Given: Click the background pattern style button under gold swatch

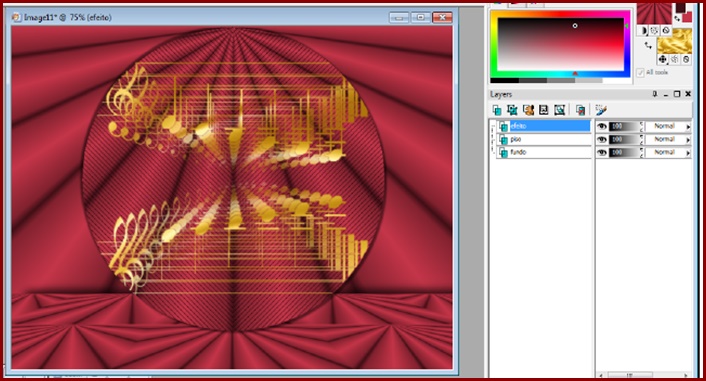Looking at the screenshot, I should click(662, 59).
